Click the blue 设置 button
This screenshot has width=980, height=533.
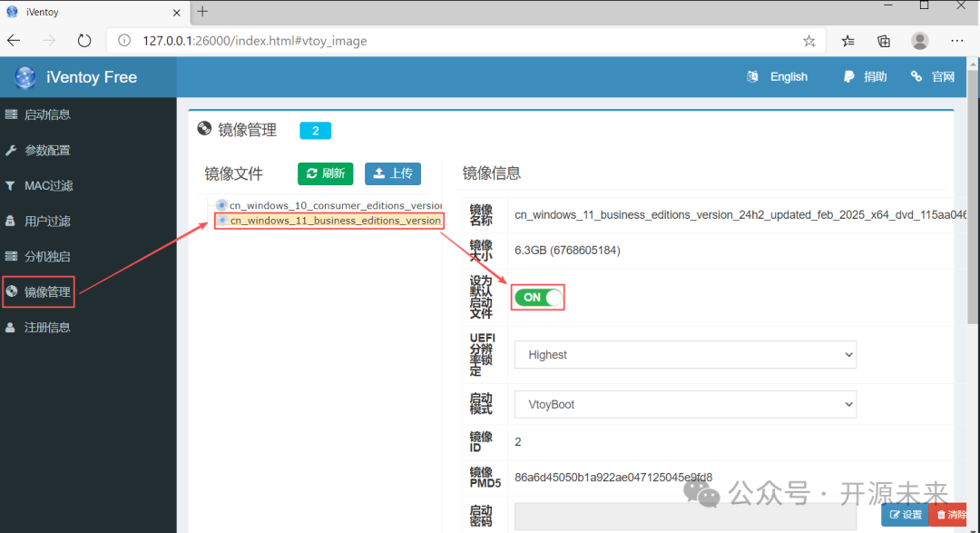(x=905, y=515)
